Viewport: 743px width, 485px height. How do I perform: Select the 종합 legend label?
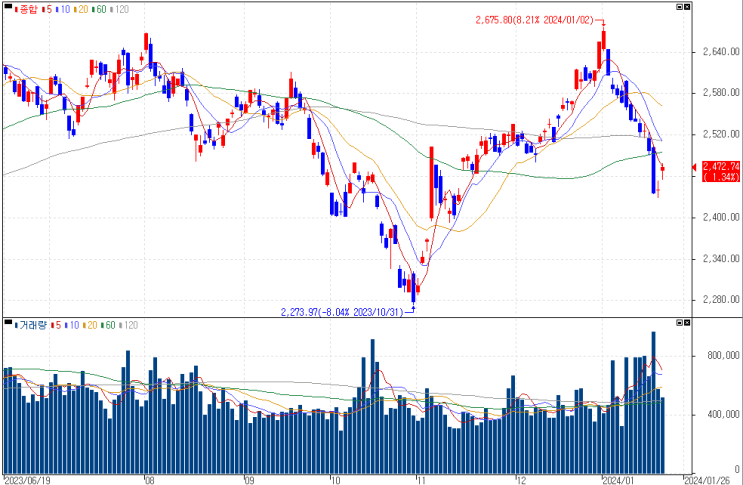click(x=26, y=9)
